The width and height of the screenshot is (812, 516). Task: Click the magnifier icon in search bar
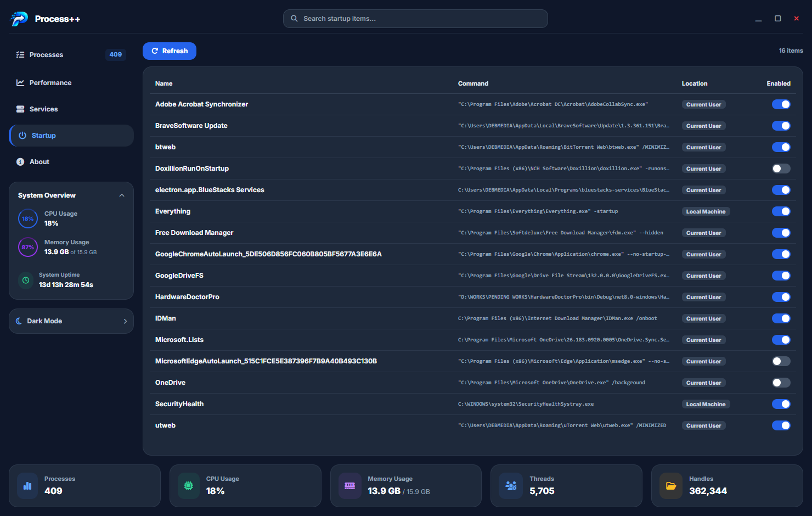pos(294,19)
